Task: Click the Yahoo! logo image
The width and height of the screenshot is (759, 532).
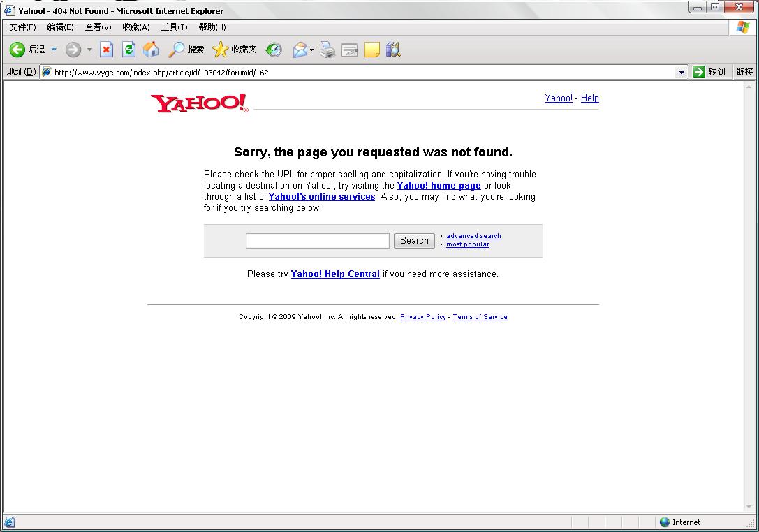Action: [200, 103]
